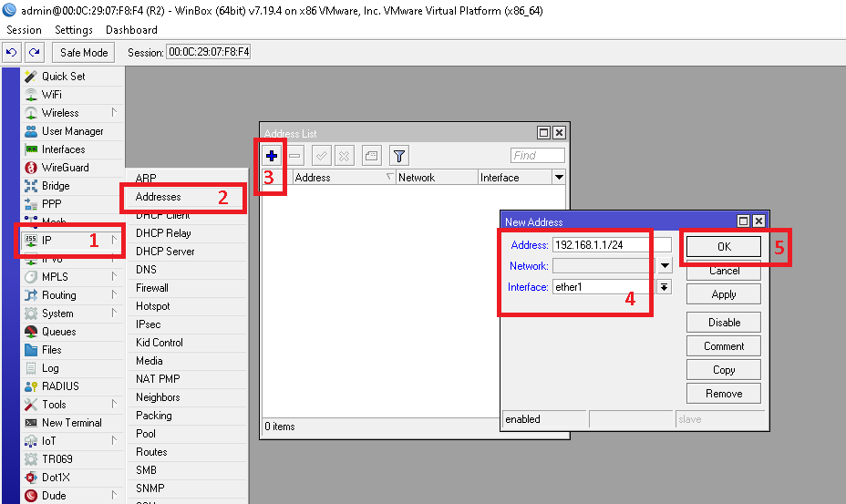Click the Address input field
Screen dimensions: 846x504
[x=611, y=245]
